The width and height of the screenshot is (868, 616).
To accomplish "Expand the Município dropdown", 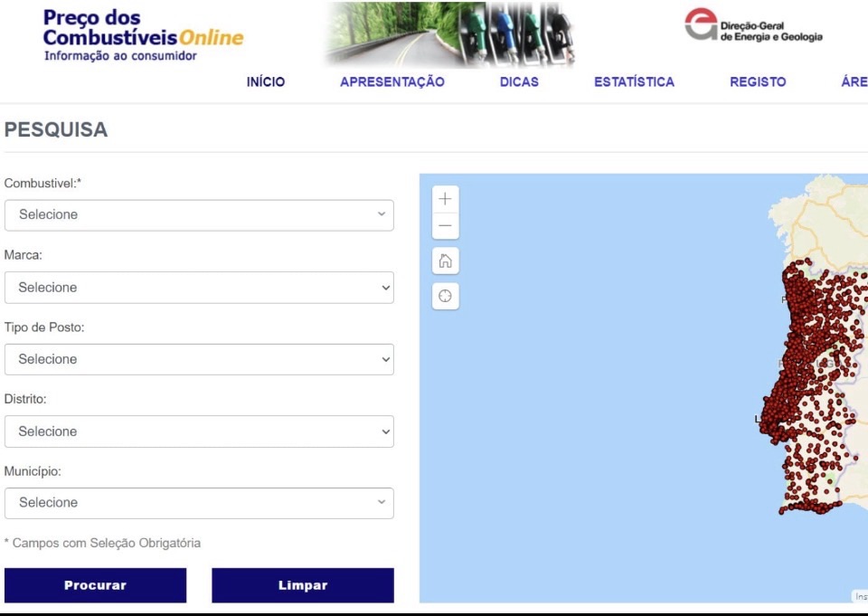I will point(199,503).
